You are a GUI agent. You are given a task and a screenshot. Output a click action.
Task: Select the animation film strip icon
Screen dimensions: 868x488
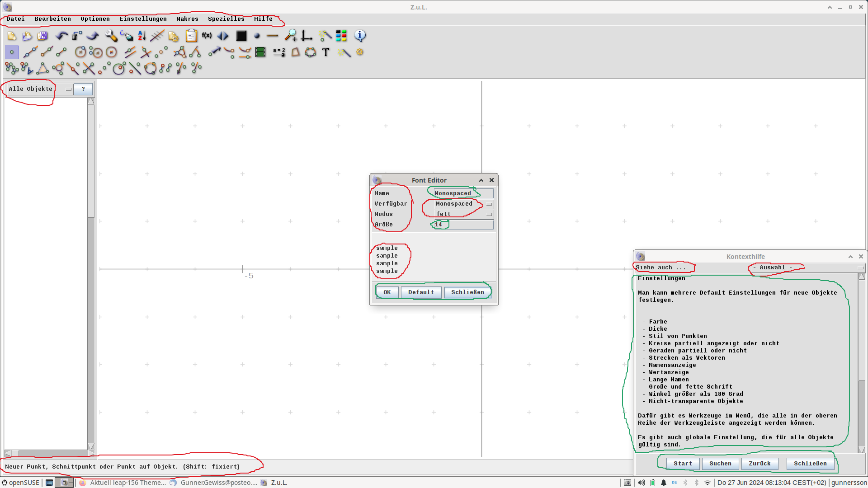tap(260, 52)
